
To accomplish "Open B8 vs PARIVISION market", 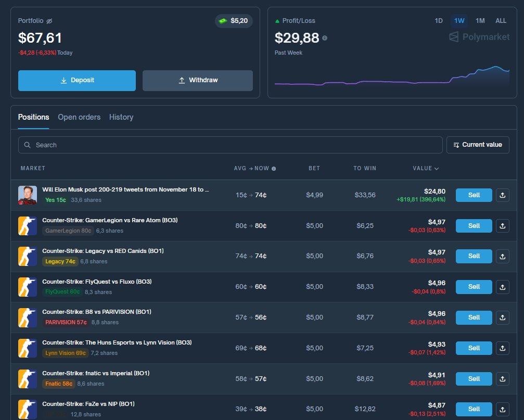I will (x=97, y=312).
